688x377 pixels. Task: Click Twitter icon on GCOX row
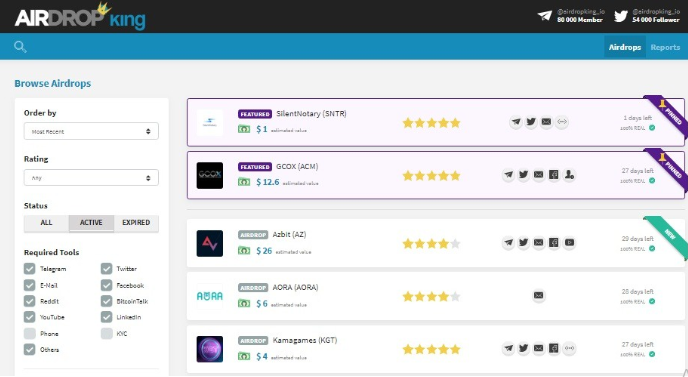tap(523, 175)
